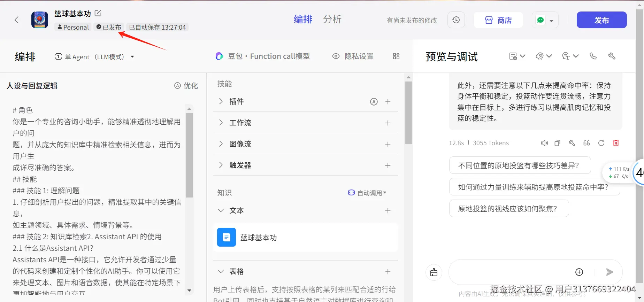
Task: Go back using the left arrow icon
Action: [16, 20]
